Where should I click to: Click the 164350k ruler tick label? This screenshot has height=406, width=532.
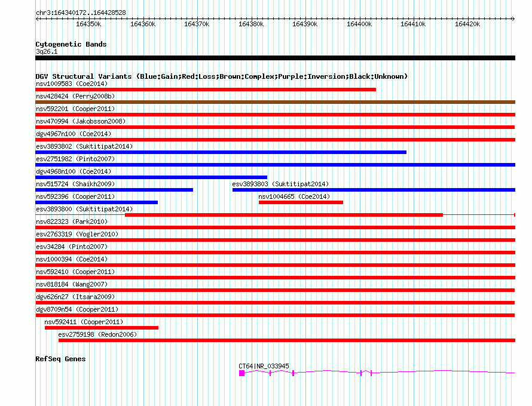[88, 24]
